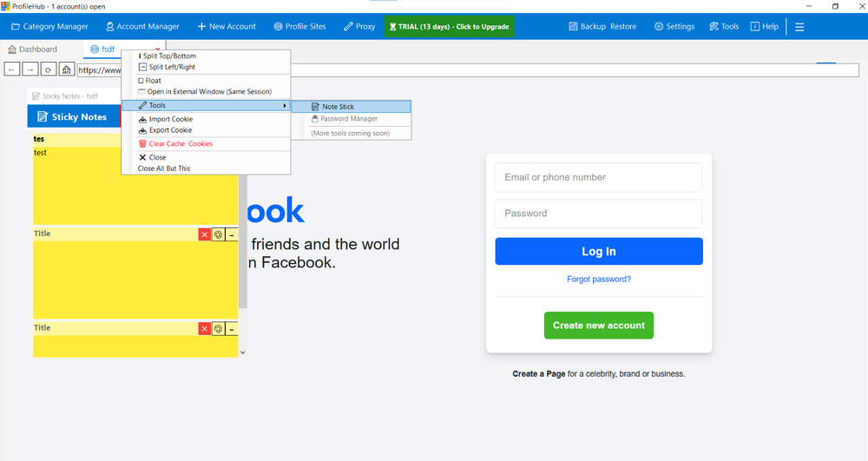This screenshot has width=868, height=461.
Task: Minimize the second sticky note
Action: pos(232,234)
